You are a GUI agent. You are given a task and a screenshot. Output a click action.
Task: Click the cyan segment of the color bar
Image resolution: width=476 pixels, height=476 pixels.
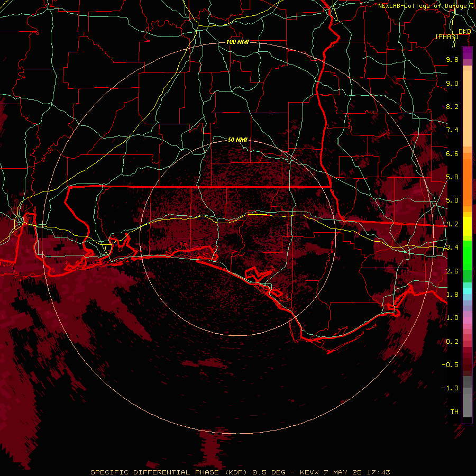click(x=467, y=291)
